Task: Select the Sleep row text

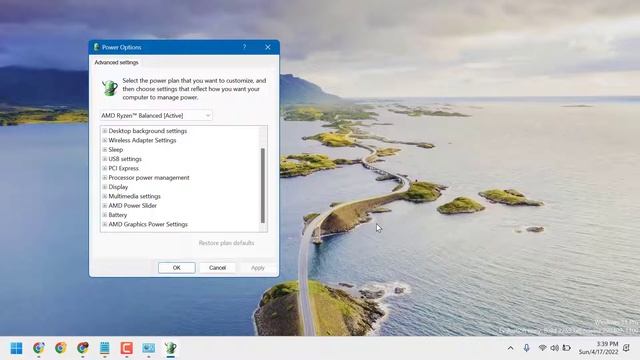Action: coord(116,150)
